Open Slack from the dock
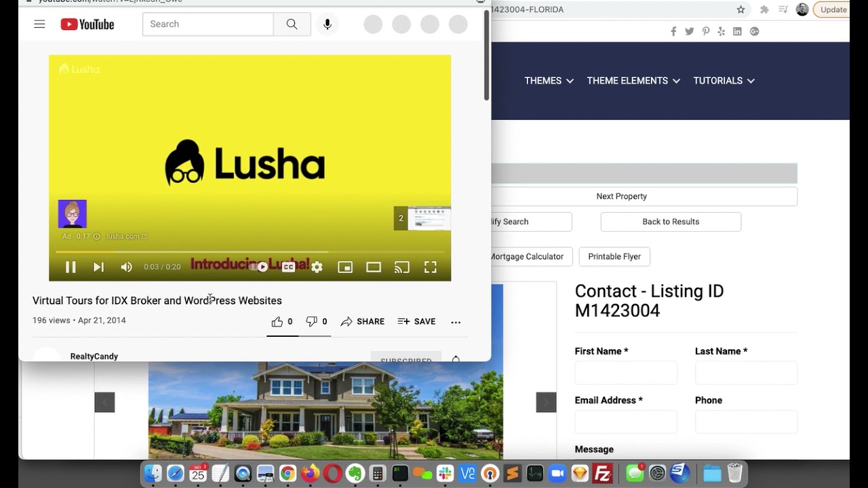Image resolution: width=868 pixels, height=488 pixels. (445, 473)
